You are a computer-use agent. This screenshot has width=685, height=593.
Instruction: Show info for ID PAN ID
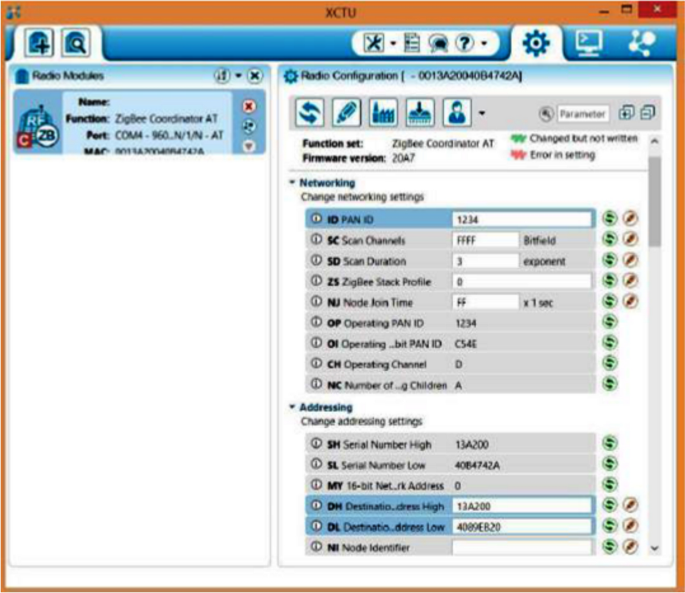coord(316,218)
